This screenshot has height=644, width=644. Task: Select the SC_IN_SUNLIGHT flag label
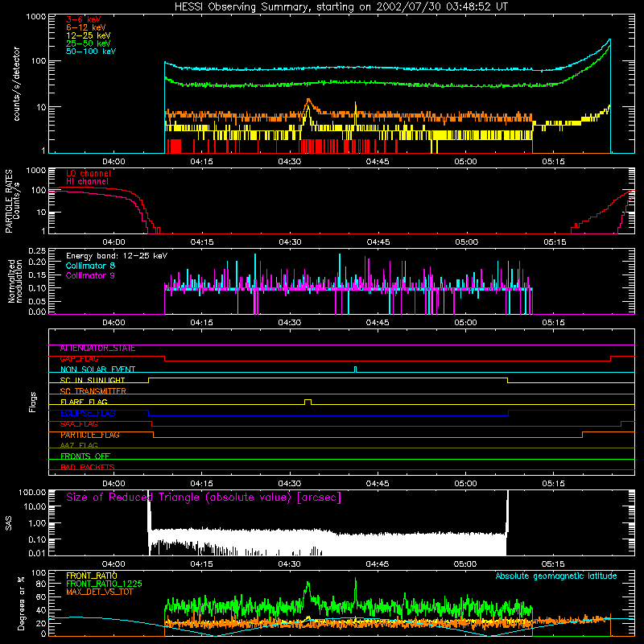tap(93, 380)
